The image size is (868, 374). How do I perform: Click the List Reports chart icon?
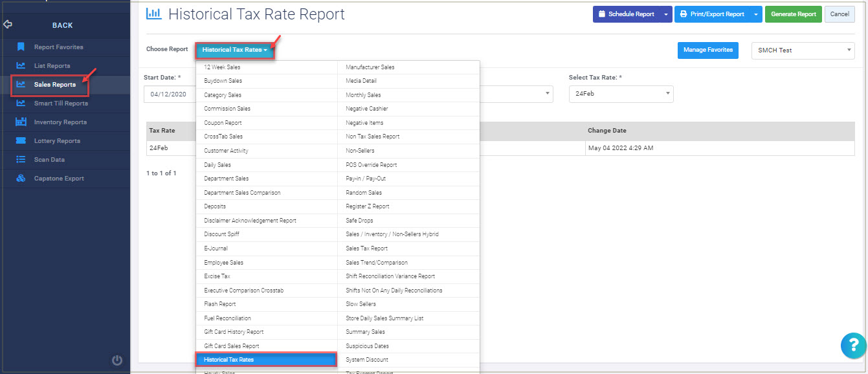[x=21, y=65]
